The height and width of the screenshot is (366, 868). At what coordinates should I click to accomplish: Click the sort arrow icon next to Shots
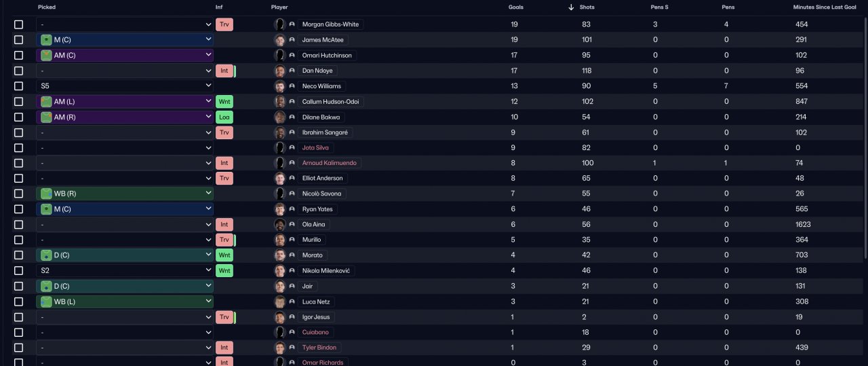(x=571, y=7)
